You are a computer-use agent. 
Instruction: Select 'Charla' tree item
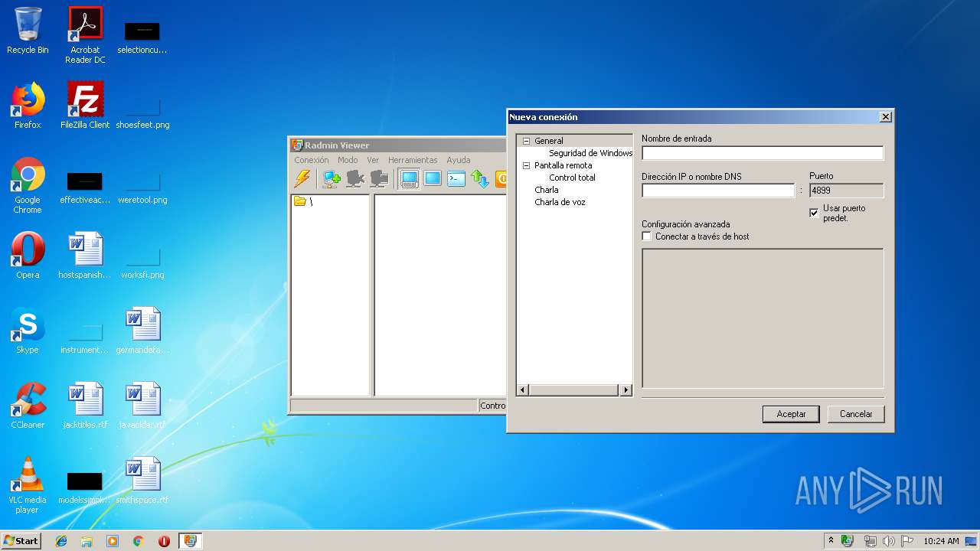(x=547, y=190)
